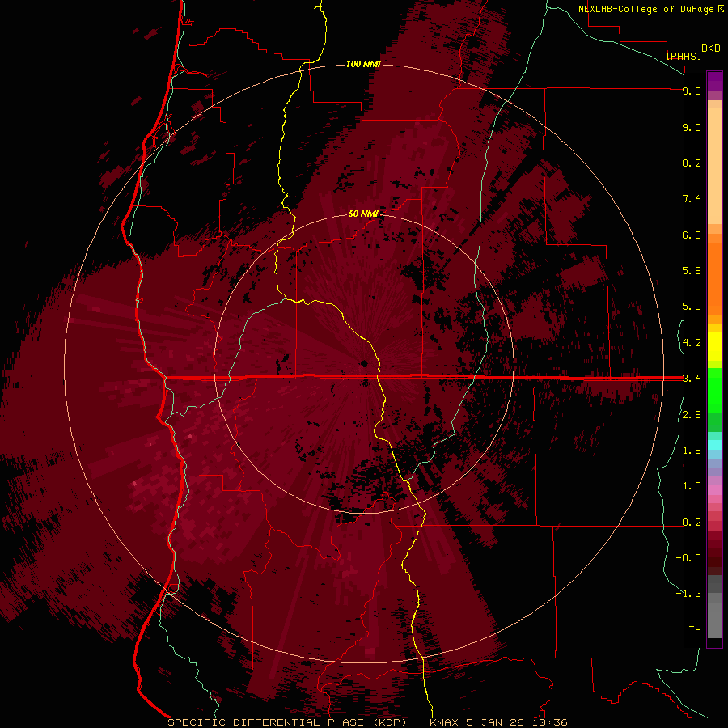Click the TH label at the legend bottom
Viewport: 728px width, 728px height.
coord(695,630)
